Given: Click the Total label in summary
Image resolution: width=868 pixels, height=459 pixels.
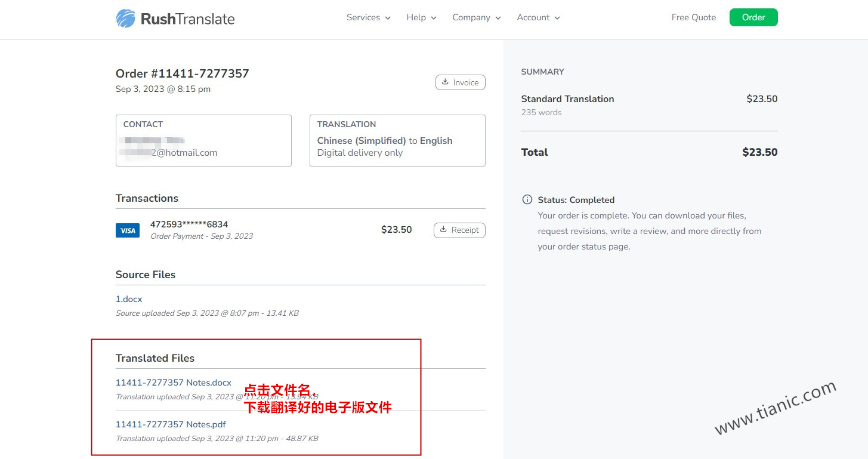Looking at the screenshot, I should point(535,152).
